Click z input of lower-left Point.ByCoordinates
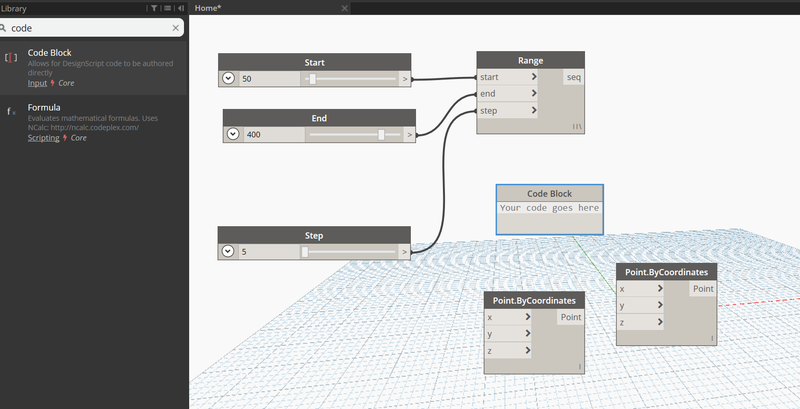The width and height of the screenshot is (800, 409). [508, 351]
